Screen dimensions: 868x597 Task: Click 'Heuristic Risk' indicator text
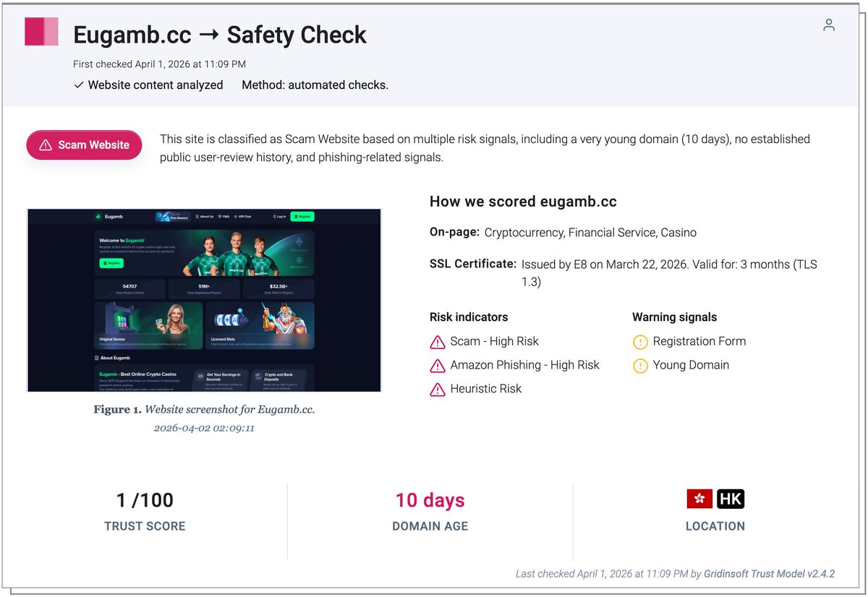pos(485,389)
